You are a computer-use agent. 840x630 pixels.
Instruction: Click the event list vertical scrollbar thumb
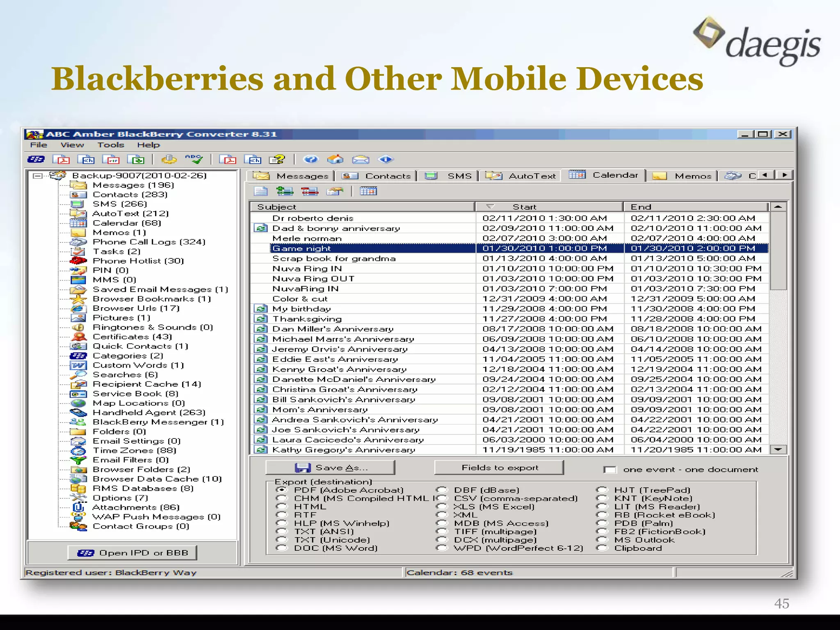[x=778, y=251]
